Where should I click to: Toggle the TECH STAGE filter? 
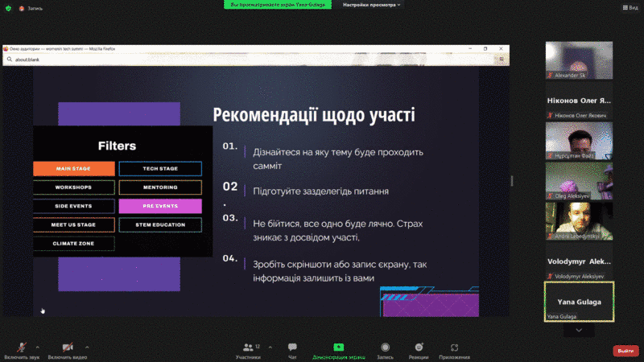[160, 169]
